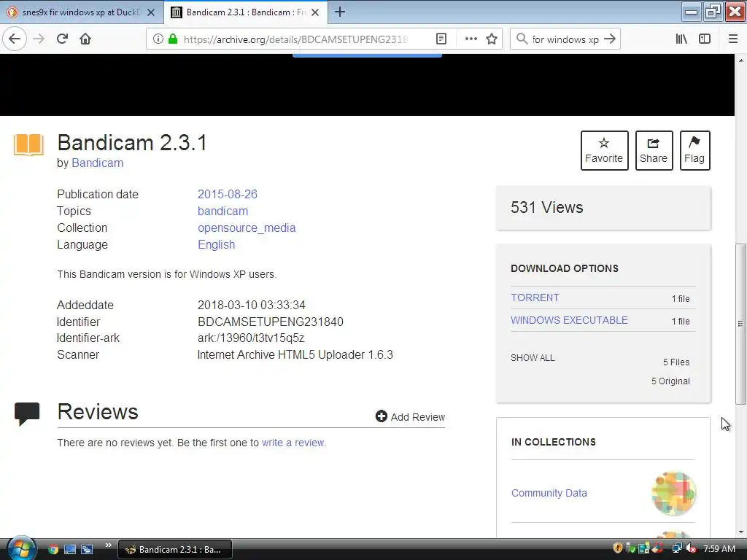Click the '531 Views' text

[546, 208]
